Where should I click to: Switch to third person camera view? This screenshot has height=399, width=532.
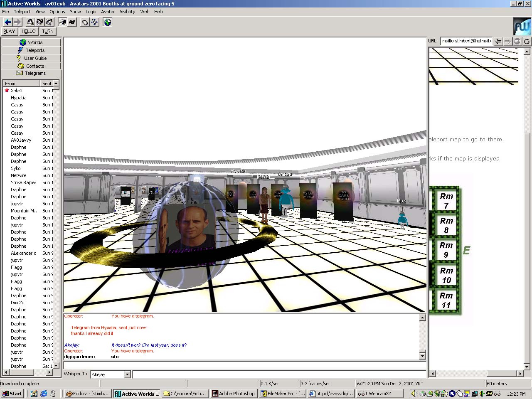click(x=72, y=22)
